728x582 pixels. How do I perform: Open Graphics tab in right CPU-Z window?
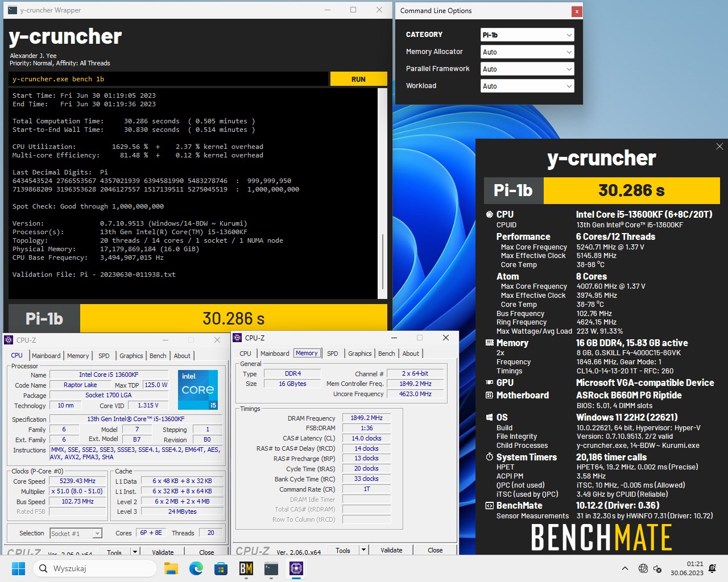360,354
